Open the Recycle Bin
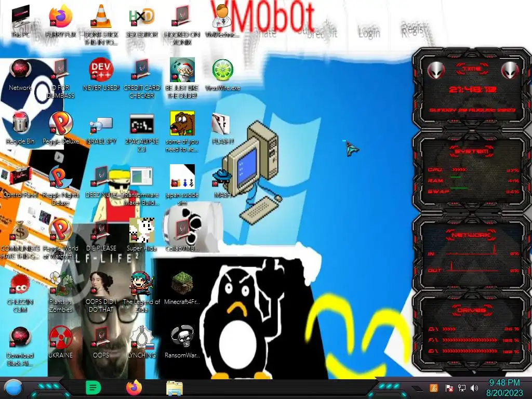 tap(20, 128)
